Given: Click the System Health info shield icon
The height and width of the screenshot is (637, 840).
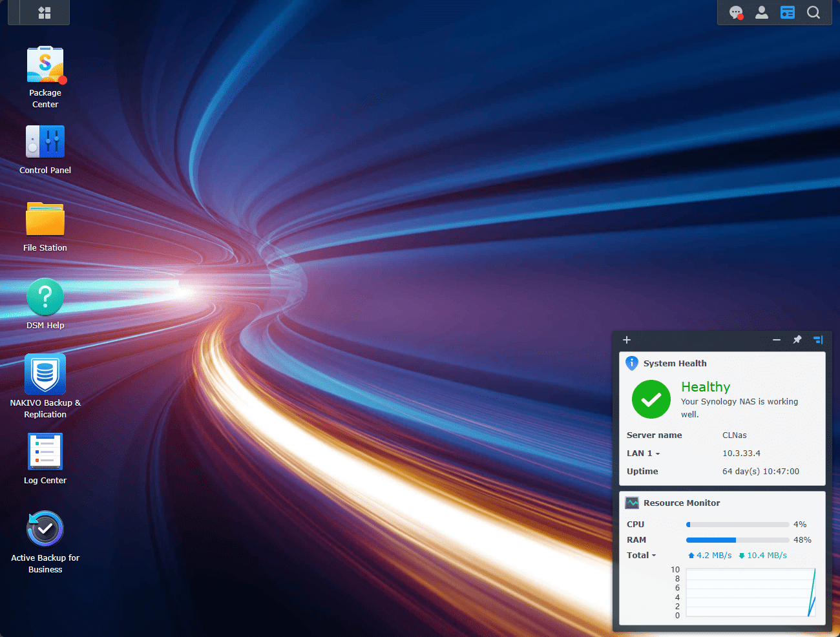Looking at the screenshot, I should point(632,363).
